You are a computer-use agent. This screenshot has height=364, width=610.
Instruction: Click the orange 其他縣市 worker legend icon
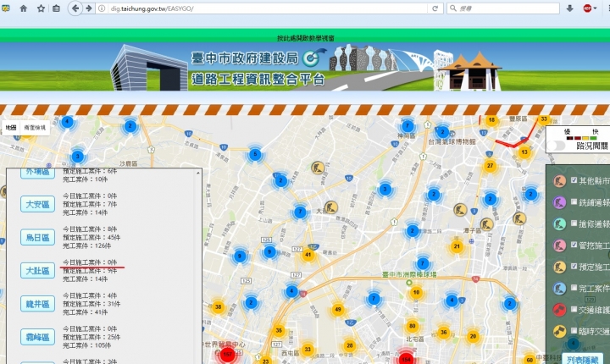coord(559,180)
